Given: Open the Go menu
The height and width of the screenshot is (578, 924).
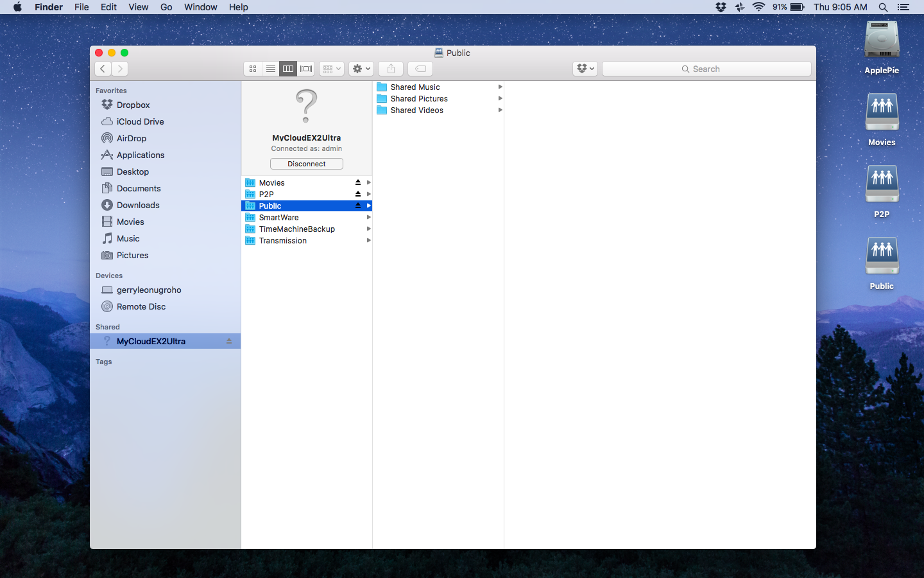Looking at the screenshot, I should click(x=166, y=7).
